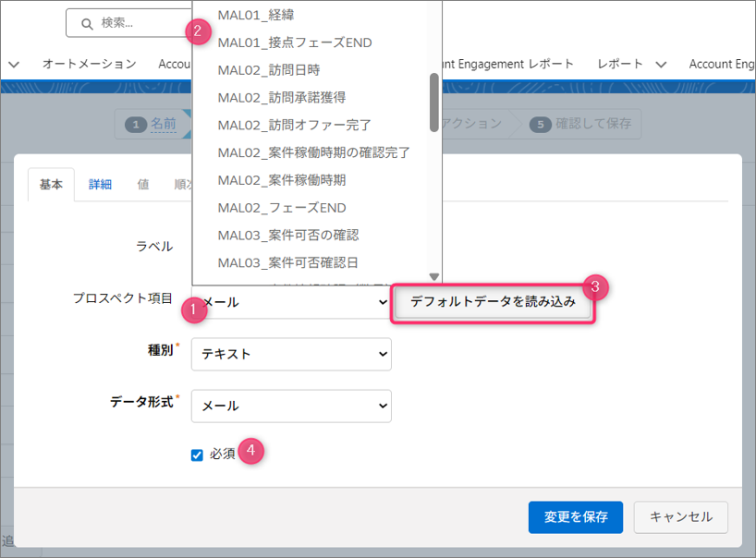The height and width of the screenshot is (558, 756).
Task: Click the レポート menu chevron
Action: 661,65
